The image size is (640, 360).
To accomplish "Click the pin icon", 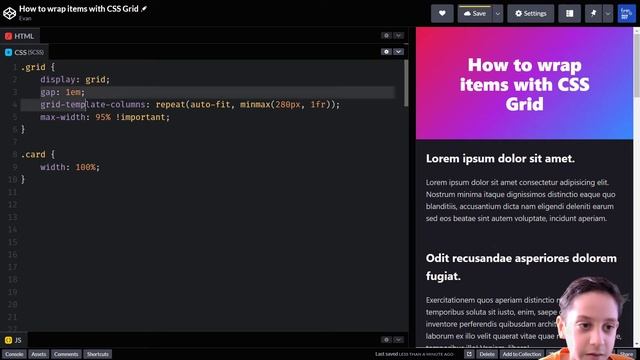I will pos(593,13).
